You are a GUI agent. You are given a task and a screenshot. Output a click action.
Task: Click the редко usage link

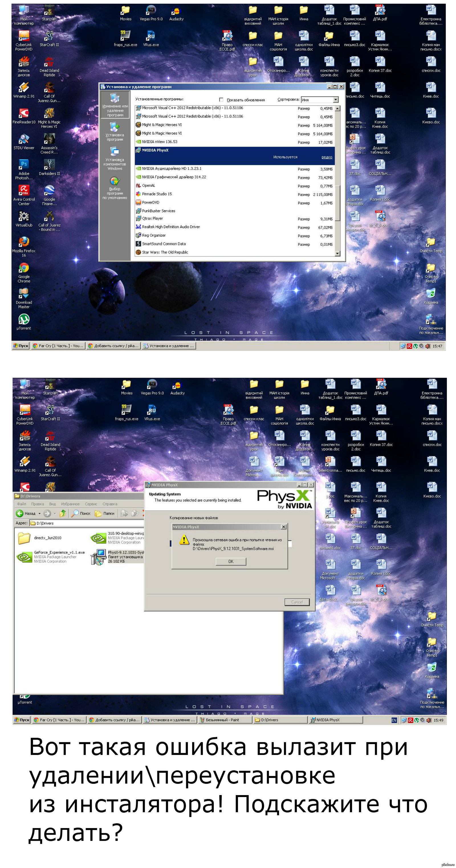(x=327, y=157)
